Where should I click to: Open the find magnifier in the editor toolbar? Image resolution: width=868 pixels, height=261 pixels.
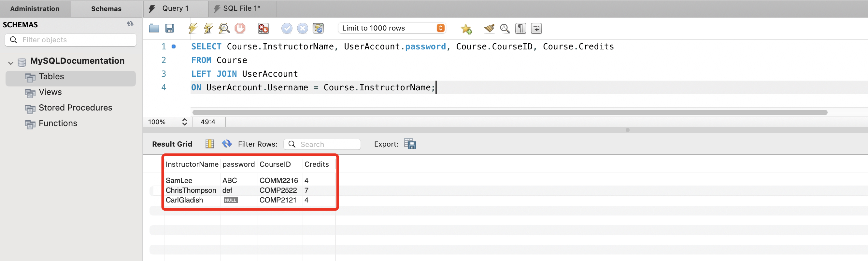click(505, 28)
